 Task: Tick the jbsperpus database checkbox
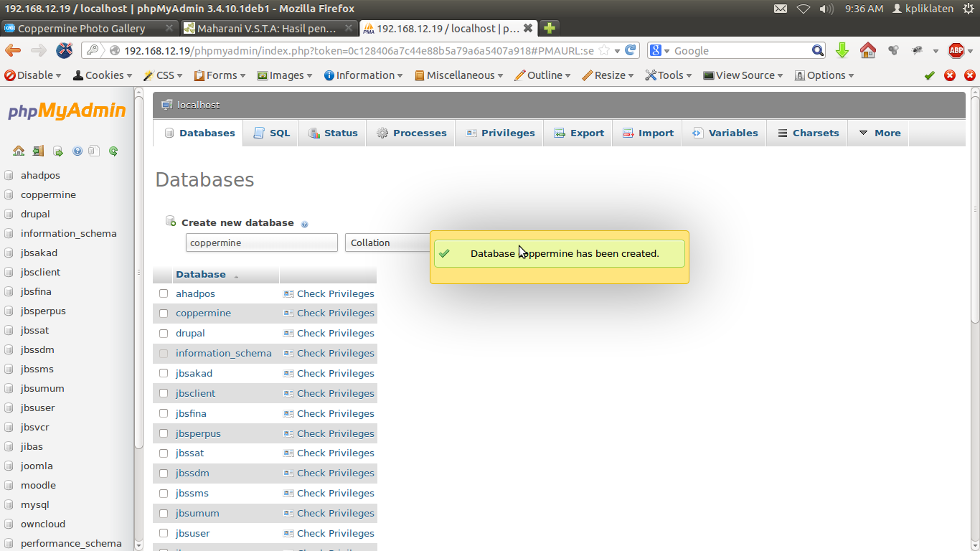pyautogui.click(x=164, y=434)
